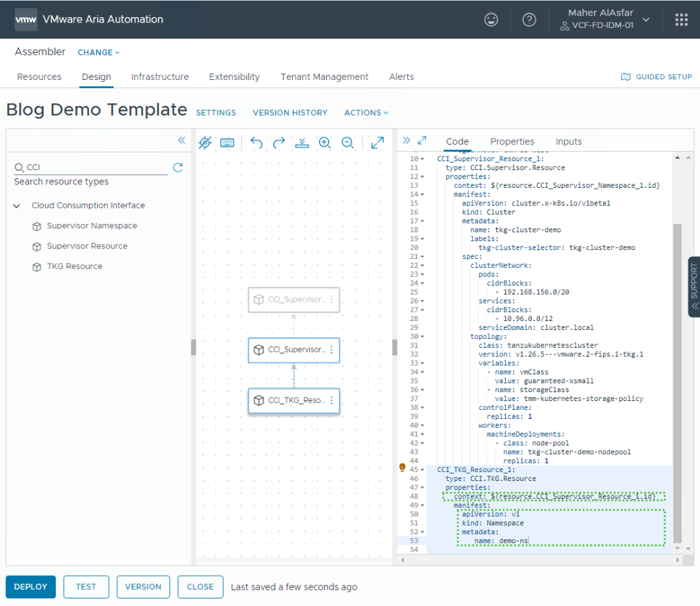Viewport: 700px width, 606px height.
Task: Go to the Infrastructure tab
Action: click(159, 77)
